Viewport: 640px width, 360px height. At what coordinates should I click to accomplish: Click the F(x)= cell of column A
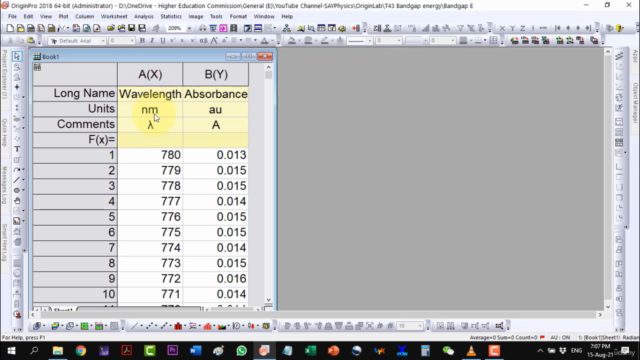150,140
